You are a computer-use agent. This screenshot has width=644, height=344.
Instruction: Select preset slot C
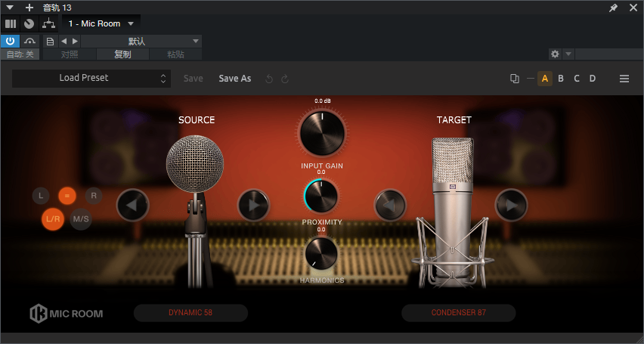point(577,79)
